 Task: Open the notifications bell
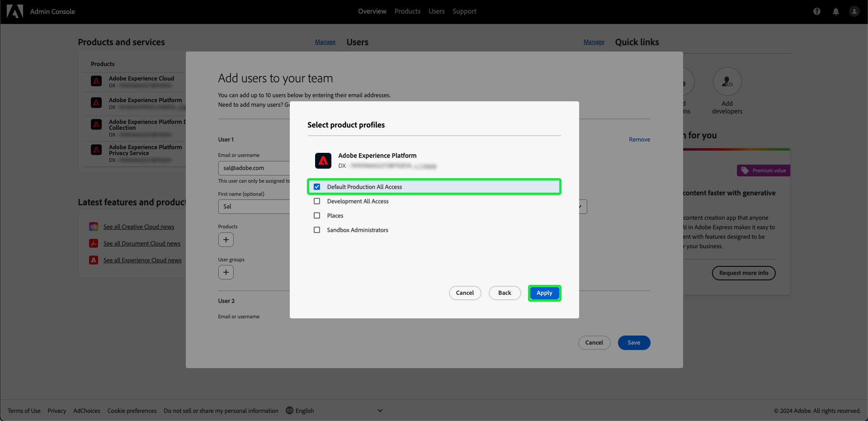pyautogui.click(x=836, y=11)
